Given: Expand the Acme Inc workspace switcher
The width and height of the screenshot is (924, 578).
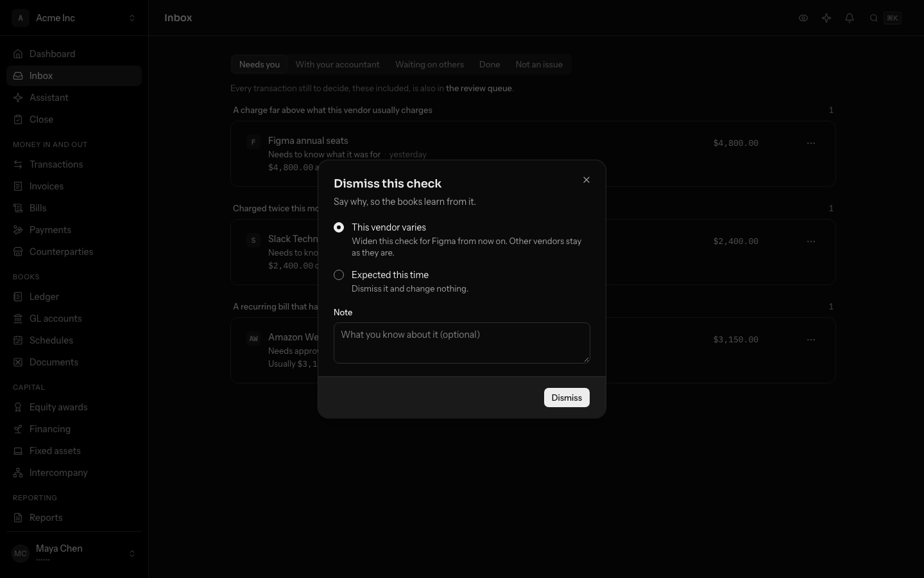Looking at the screenshot, I should point(74,18).
